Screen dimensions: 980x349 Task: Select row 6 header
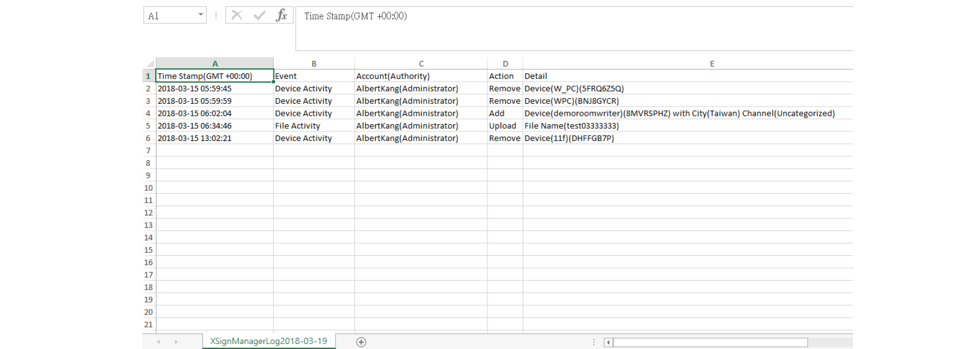(148, 138)
